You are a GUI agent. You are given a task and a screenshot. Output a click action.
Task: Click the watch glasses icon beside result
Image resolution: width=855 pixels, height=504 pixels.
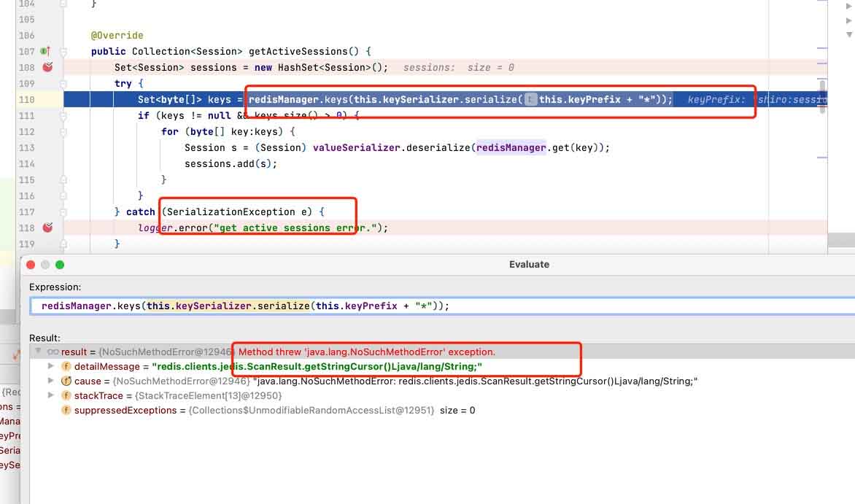click(x=53, y=352)
